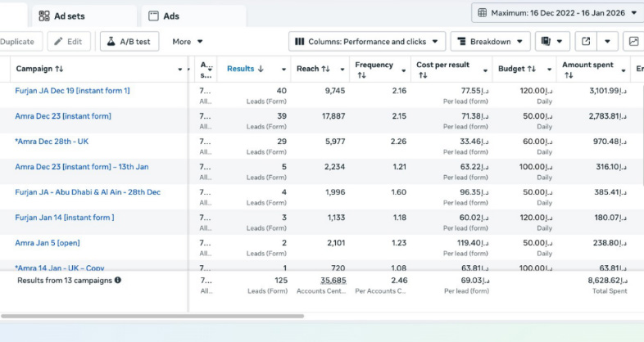Screen dimensions: 644x342
Task: Open the Breakdown dropdown
Action: [491, 42]
